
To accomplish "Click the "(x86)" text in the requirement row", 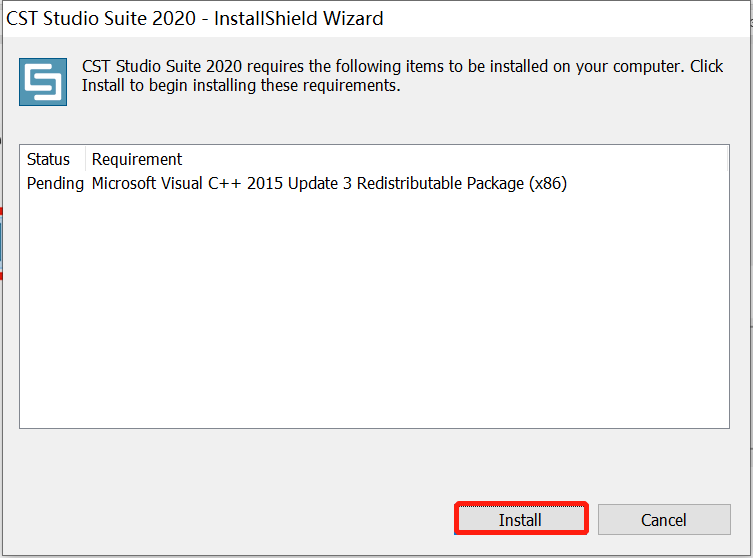I will click(x=547, y=183).
